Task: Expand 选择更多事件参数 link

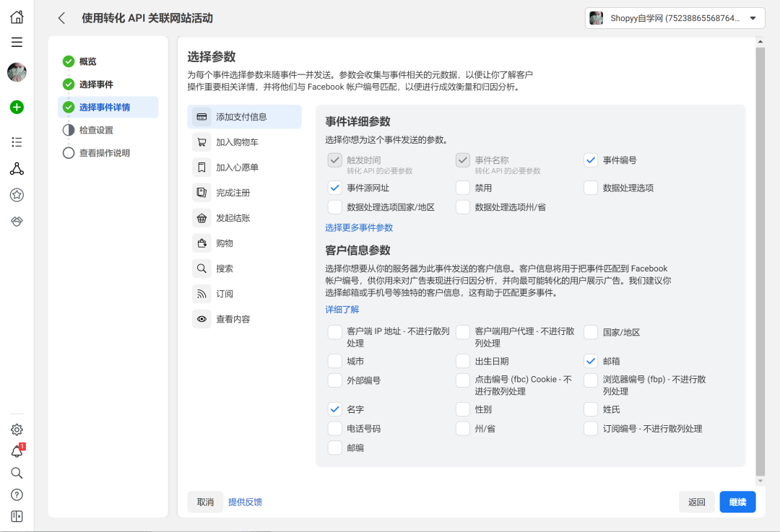Action: [x=359, y=227]
